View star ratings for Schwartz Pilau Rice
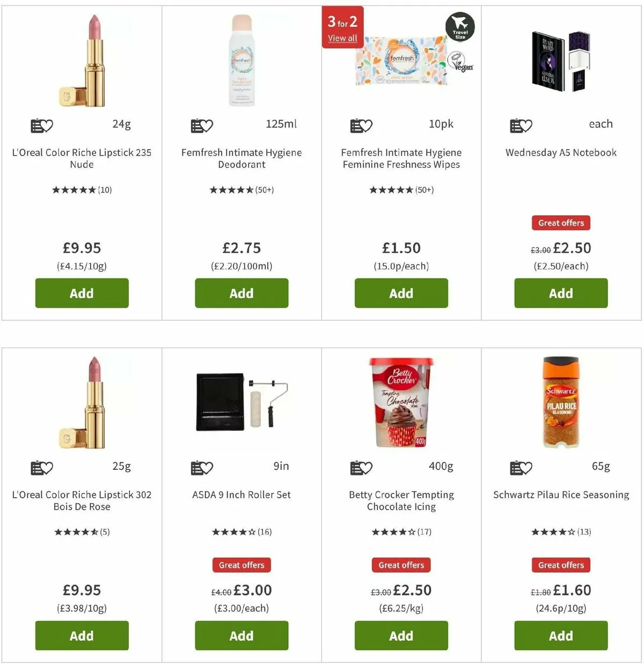Screen dimensions: 644x664 [x=561, y=532]
